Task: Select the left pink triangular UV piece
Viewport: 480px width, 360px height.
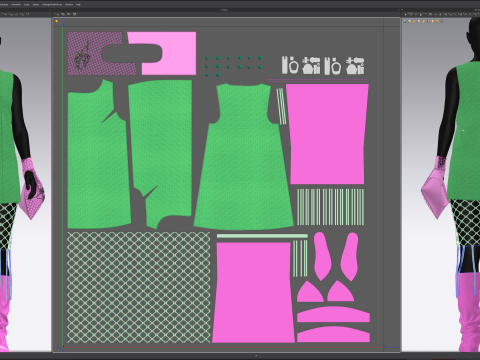Action: pyautogui.click(x=309, y=293)
